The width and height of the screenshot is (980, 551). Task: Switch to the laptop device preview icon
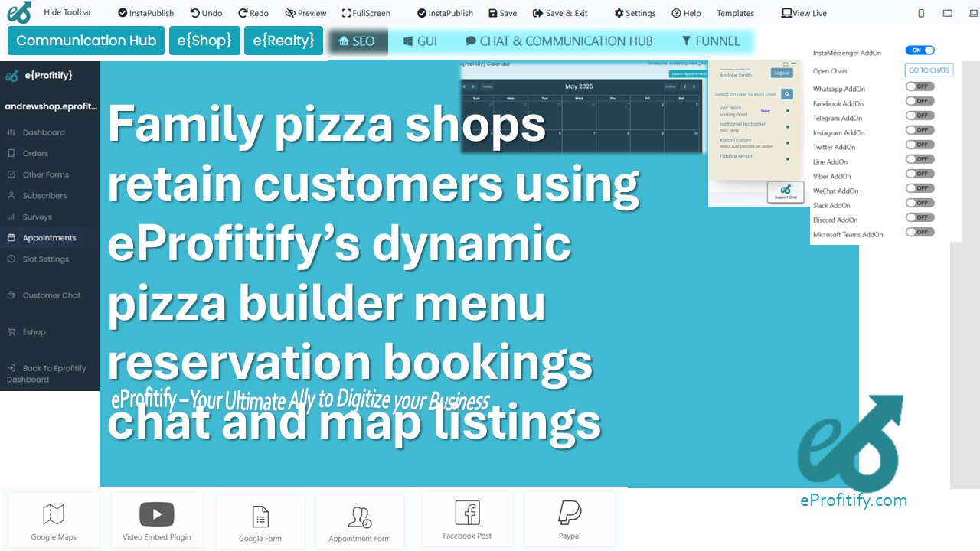973,13
